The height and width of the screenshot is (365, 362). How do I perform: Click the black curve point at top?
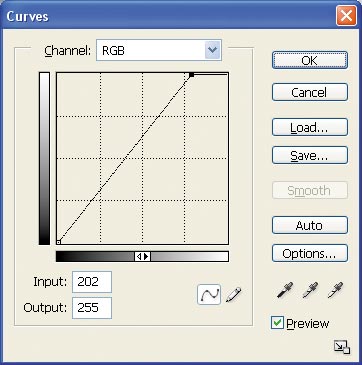click(191, 75)
